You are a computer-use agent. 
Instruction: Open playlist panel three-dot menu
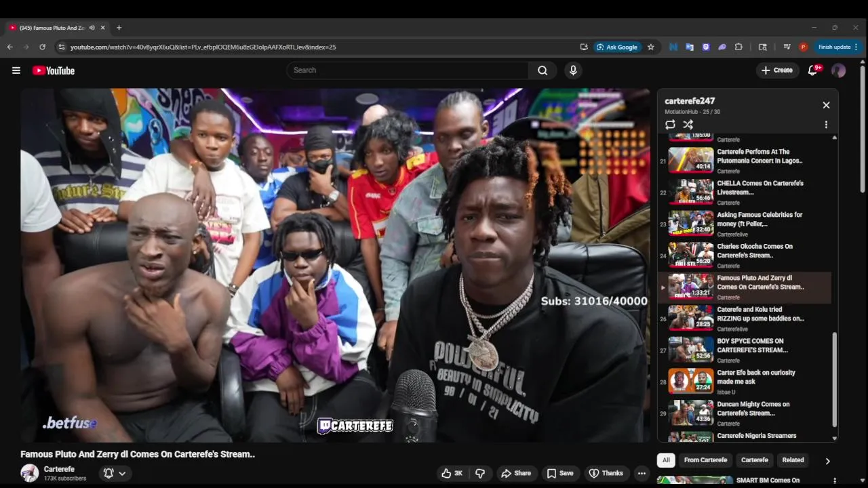826,125
